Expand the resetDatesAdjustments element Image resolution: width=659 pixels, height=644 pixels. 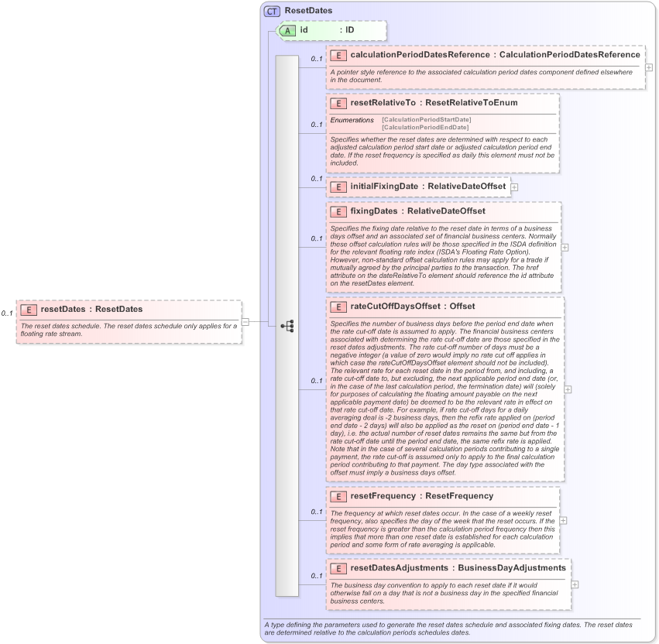coord(575,584)
